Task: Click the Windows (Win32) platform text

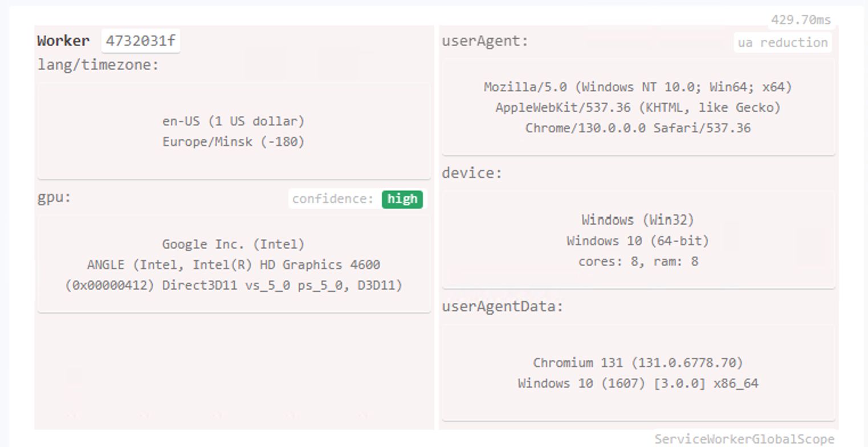Action: tap(638, 220)
